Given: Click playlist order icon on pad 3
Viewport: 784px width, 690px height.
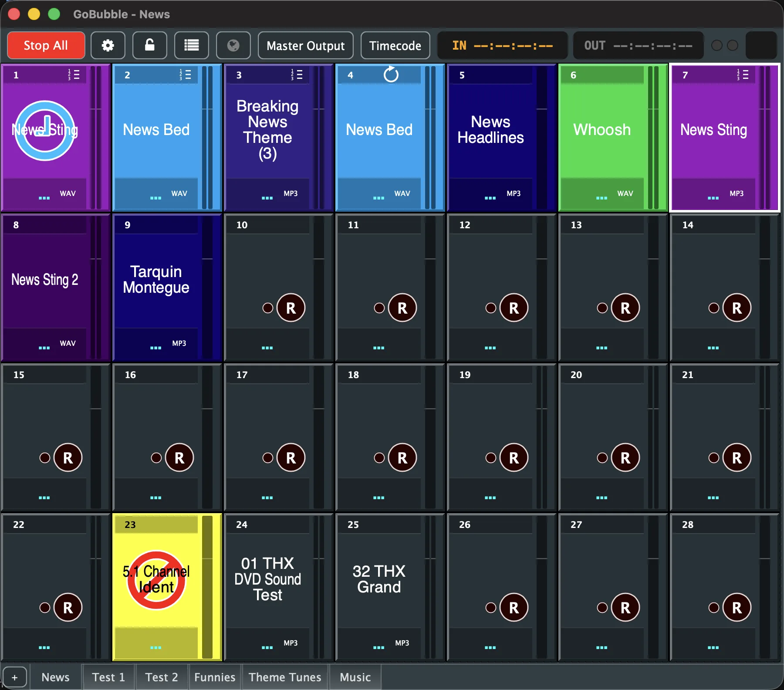Looking at the screenshot, I should tap(297, 75).
